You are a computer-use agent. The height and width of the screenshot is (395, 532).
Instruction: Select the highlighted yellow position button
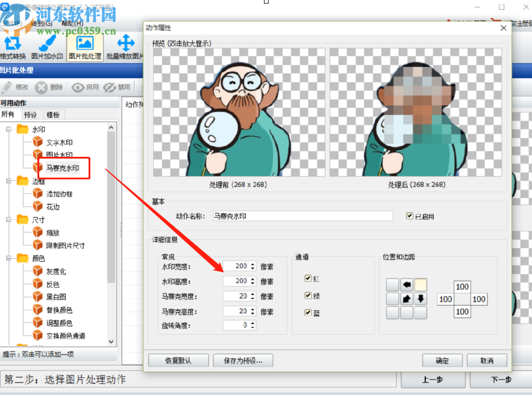[421, 285]
